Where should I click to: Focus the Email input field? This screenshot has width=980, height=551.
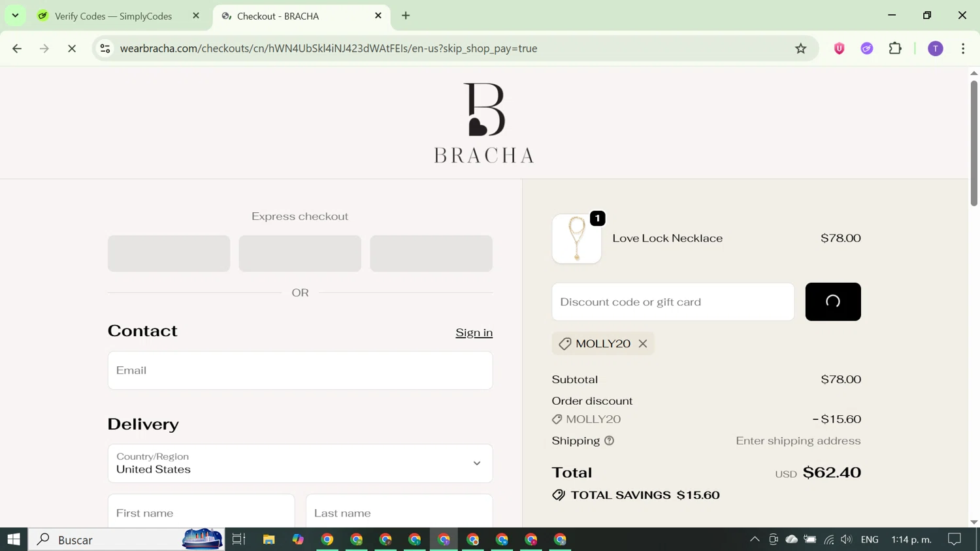pyautogui.click(x=301, y=370)
